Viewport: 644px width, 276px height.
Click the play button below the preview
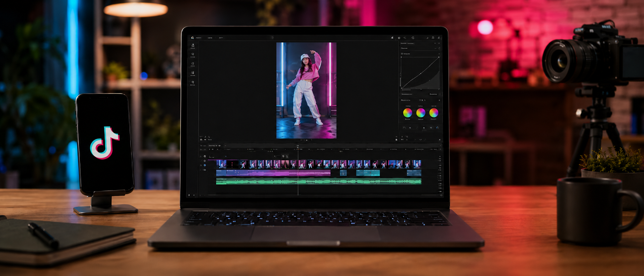click(x=307, y=140)
